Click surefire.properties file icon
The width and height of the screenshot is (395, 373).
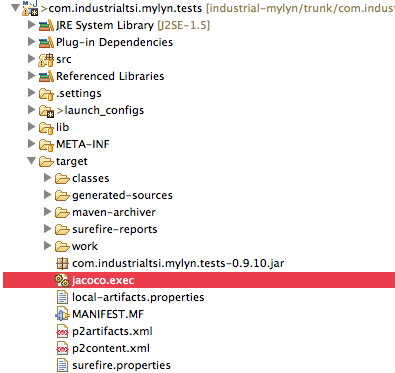pos(62,365)
